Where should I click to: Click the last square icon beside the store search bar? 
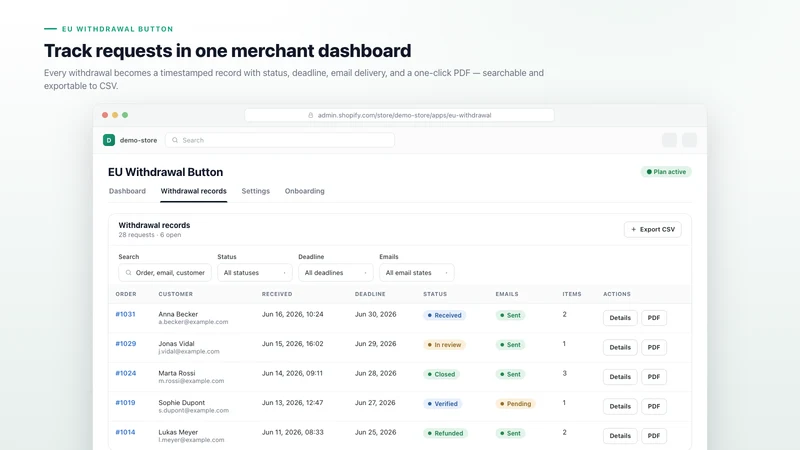pos(689,140)
